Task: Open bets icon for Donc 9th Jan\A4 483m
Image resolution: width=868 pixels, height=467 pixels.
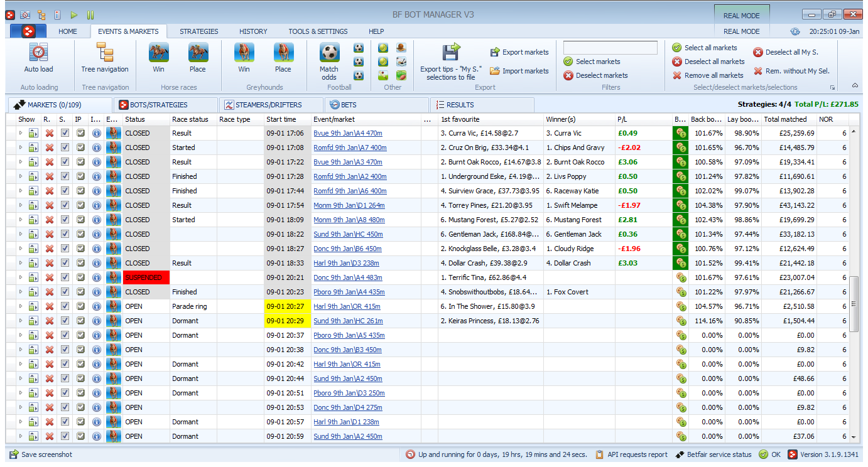Action: click(x=681, y=277)
